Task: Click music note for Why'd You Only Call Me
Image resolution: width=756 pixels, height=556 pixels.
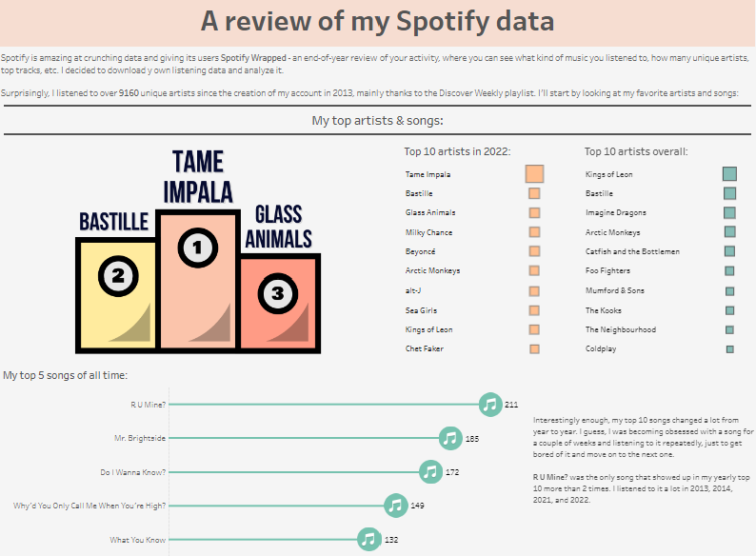Action: (395, 506)
